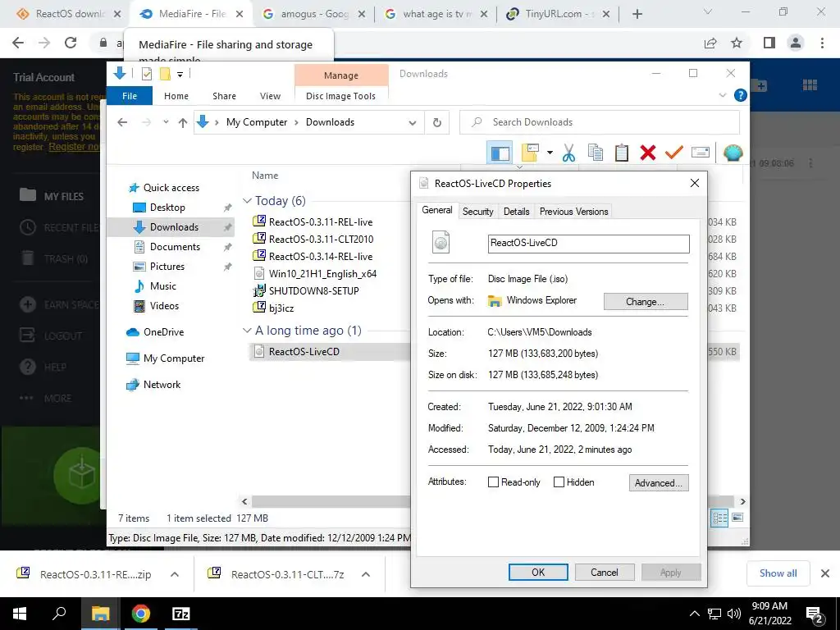
Task: Open the File ribbon menu
Action: [130, 96]
